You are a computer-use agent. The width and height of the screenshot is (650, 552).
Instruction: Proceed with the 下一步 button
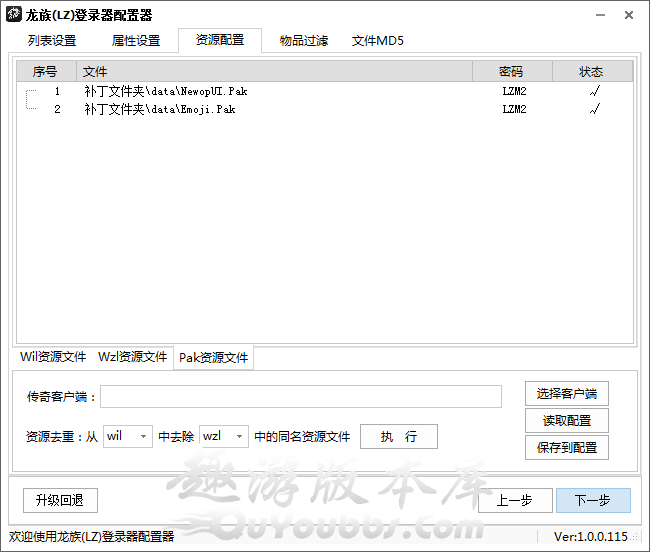point(593,500)
